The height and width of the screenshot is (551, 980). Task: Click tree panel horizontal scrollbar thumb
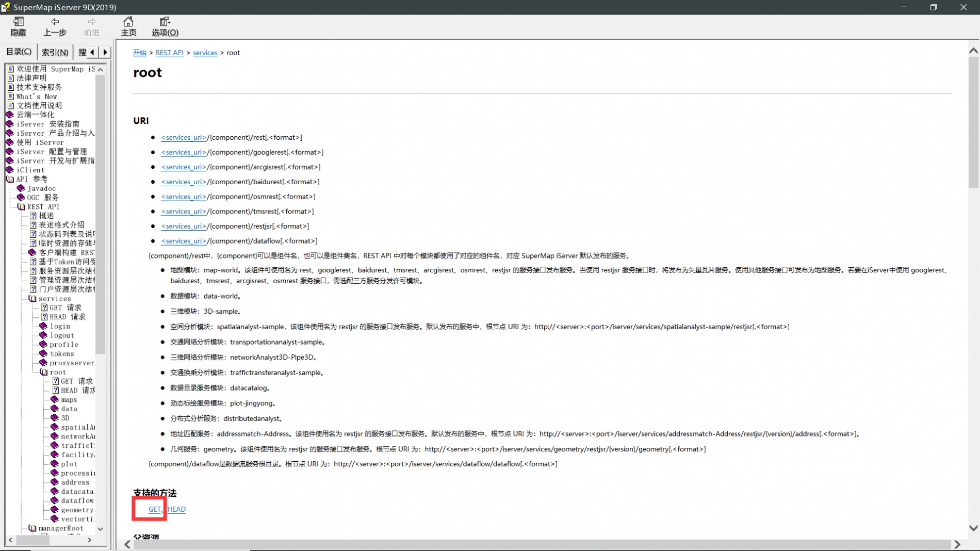[32, 540]
